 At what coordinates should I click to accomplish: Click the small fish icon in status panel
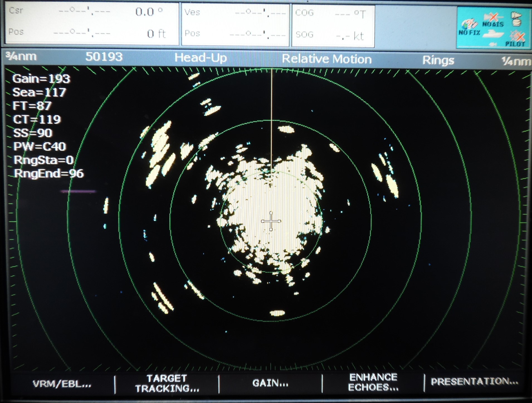tap(493, 45)
